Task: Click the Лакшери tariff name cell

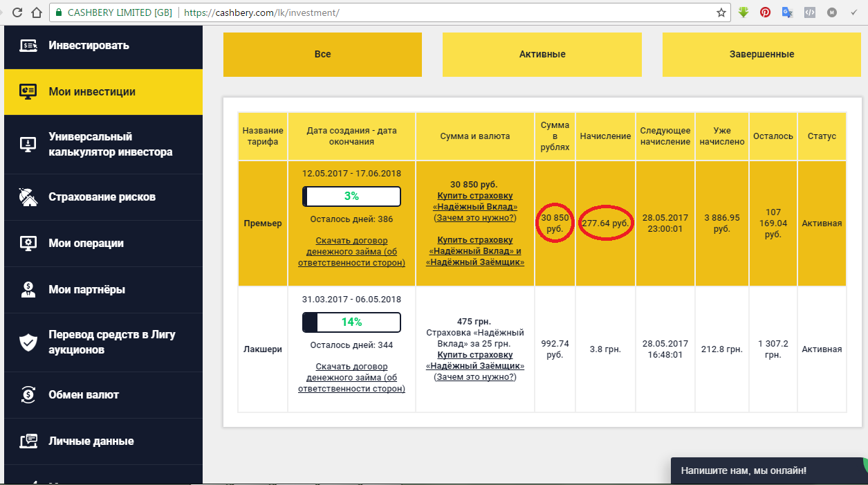Action: [x=263, y=349]
